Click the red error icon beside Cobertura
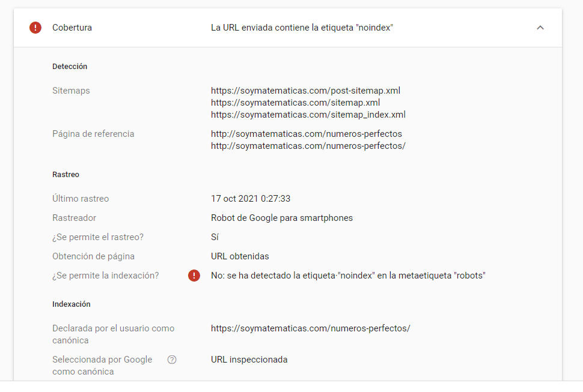 tap(35, 28)
